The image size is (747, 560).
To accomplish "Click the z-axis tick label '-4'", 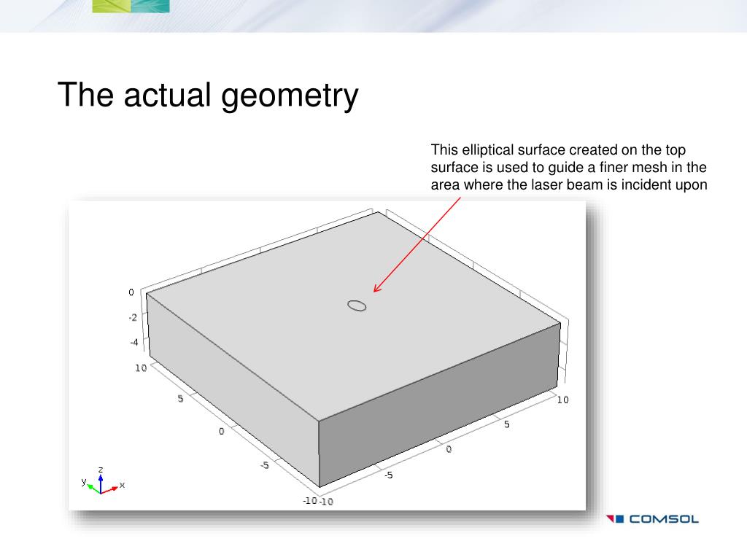I will (x=134, y=343).
